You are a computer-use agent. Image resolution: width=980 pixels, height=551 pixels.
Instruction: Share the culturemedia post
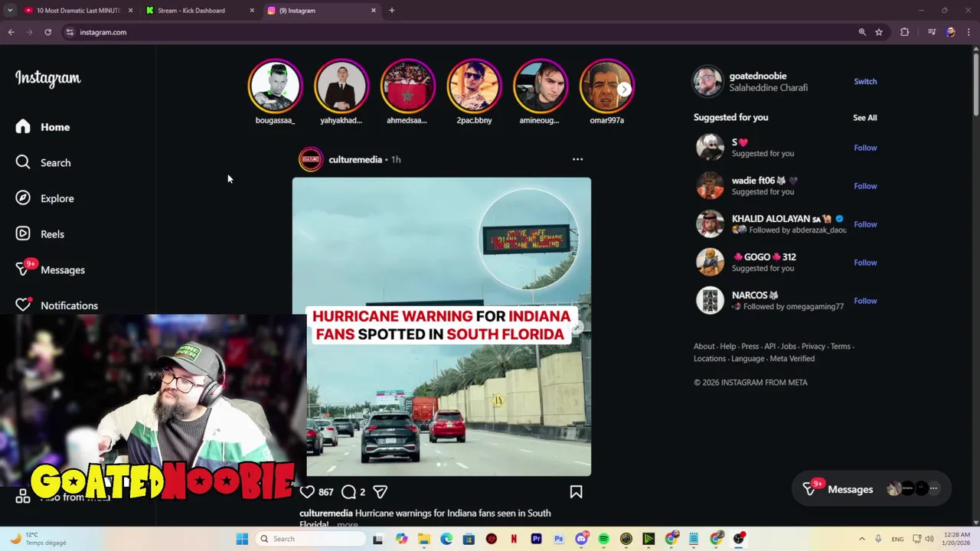pyautogui.click(x=380, y=492)
